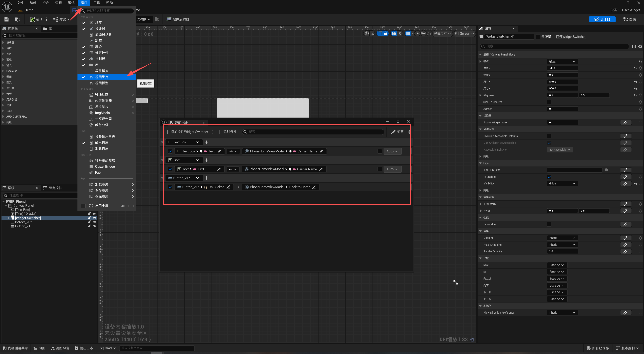This screenshot has height=354, width=644.
Task: Click the compile (编译) icon
Action: [32, 19]
